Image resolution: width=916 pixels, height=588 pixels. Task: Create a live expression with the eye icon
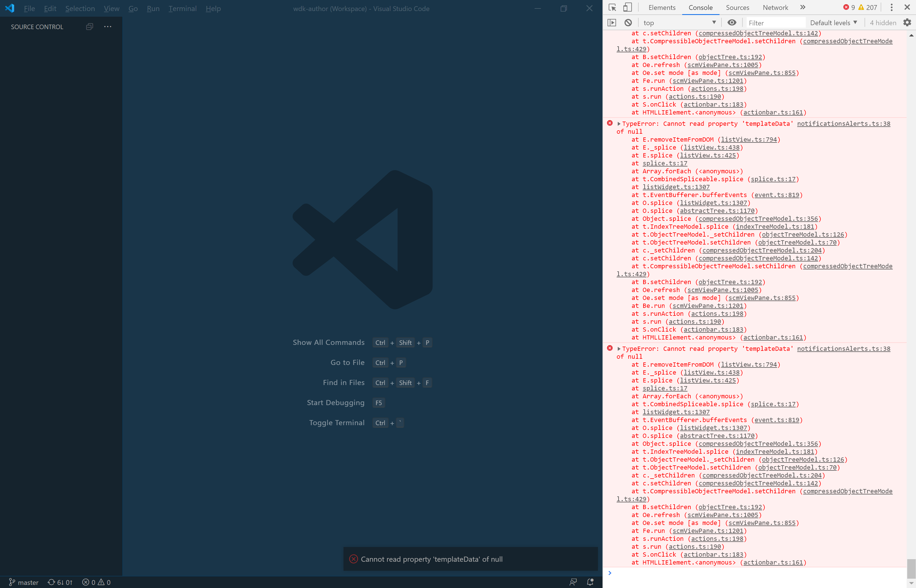732,23
